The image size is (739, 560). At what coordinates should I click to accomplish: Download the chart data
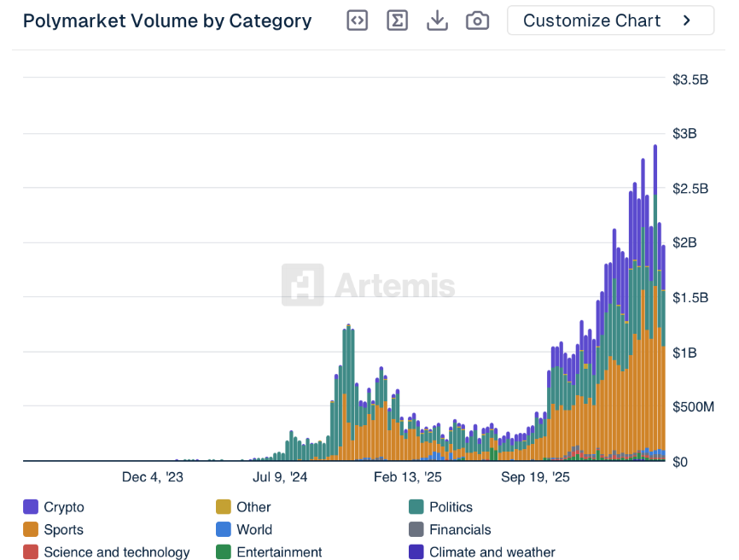tap(437, 20)
